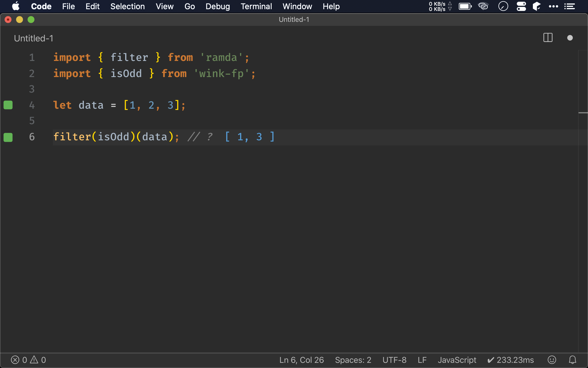Open notifications bell in status bar
The width and height of the screenshot is (588, 368).
pos(572,360)
